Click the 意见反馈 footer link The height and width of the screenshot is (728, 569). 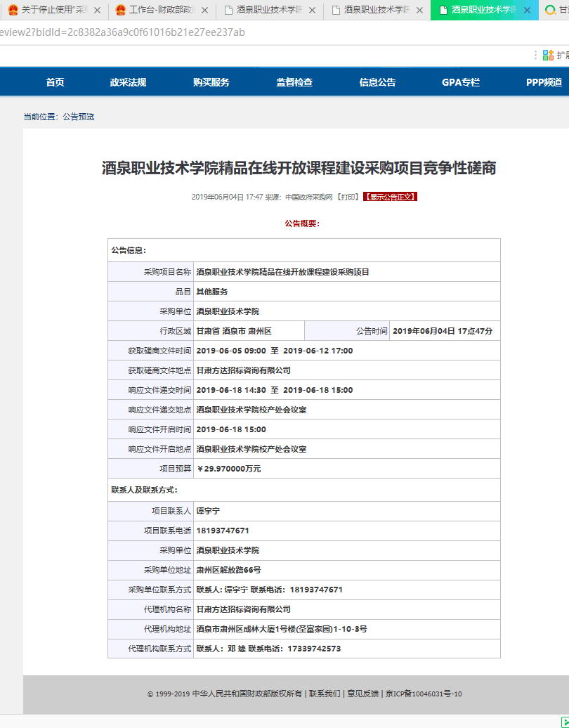click(362, 694)
